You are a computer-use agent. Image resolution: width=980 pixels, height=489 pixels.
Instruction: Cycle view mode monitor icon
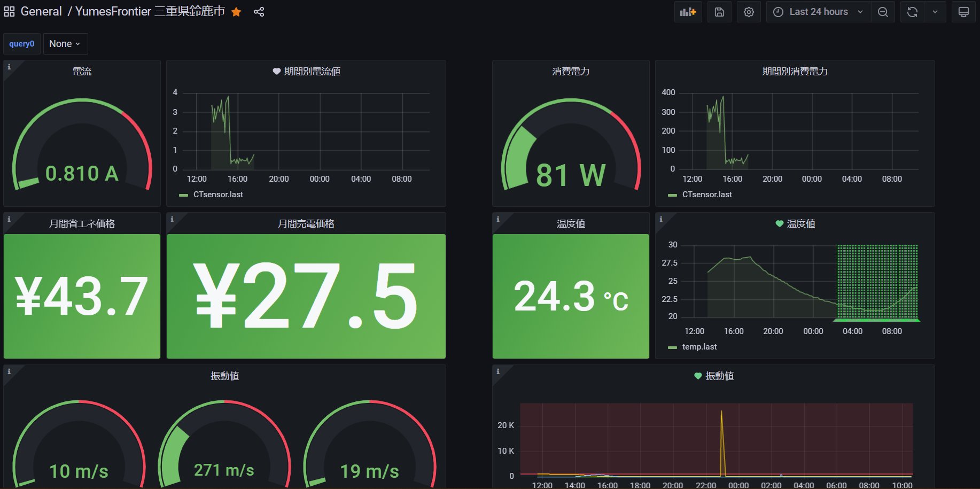point(963,12)
